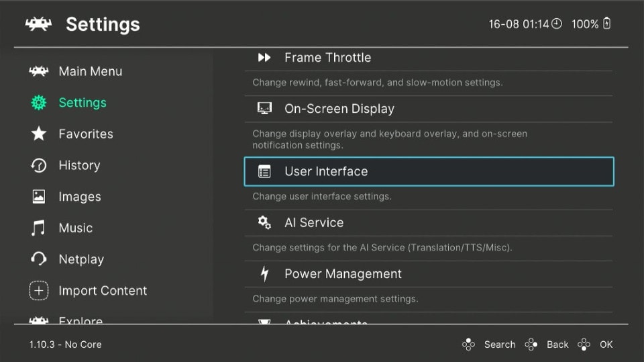Click the AI Service gears icon
This screenshot has width=644, height=362.
264,222
